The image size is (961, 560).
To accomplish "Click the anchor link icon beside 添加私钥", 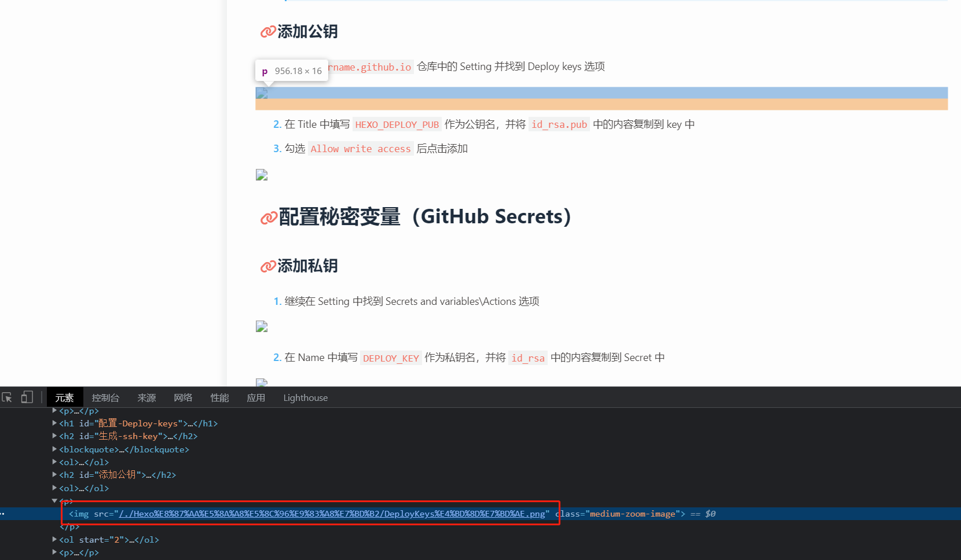I will tap(267, 266).
